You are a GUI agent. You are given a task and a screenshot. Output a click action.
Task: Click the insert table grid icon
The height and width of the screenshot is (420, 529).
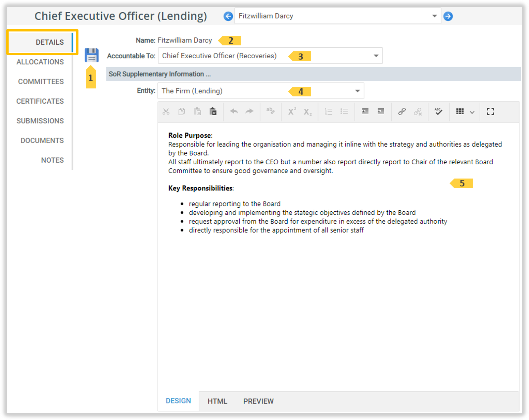tap(460, 112)
